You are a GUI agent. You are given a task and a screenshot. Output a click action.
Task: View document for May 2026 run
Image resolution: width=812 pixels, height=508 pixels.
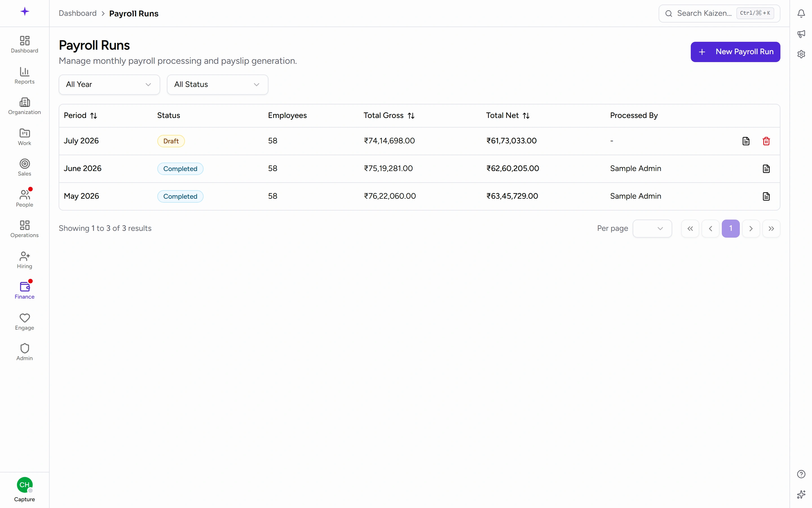pyautogui.click(x=766, y=196)
